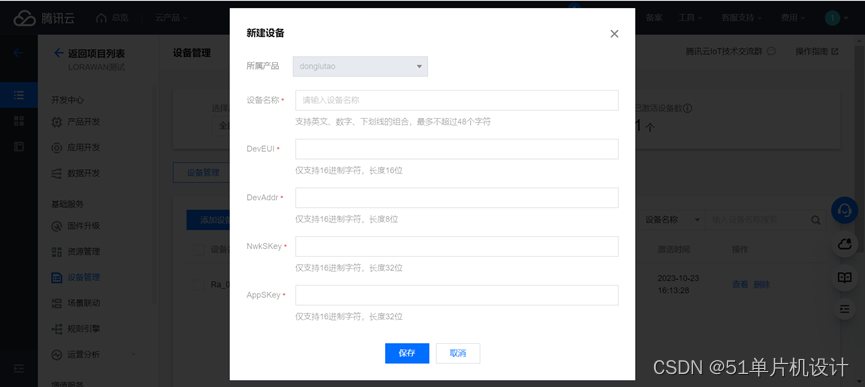Open the user account avatar menu

[832, 18]
